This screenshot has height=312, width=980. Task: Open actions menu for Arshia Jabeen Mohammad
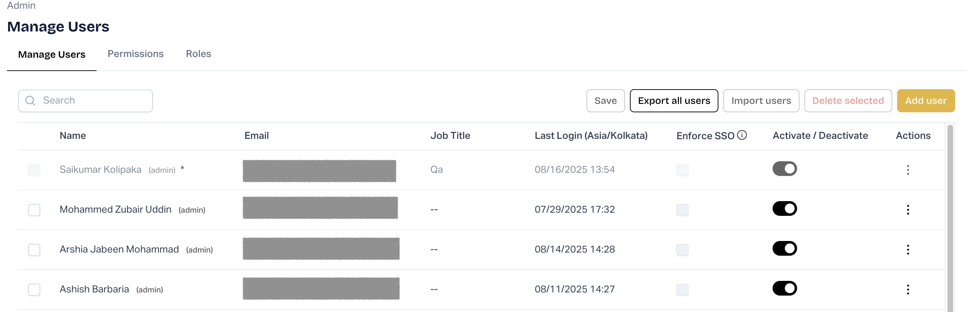pyautogui.click(x=908, y=250)
